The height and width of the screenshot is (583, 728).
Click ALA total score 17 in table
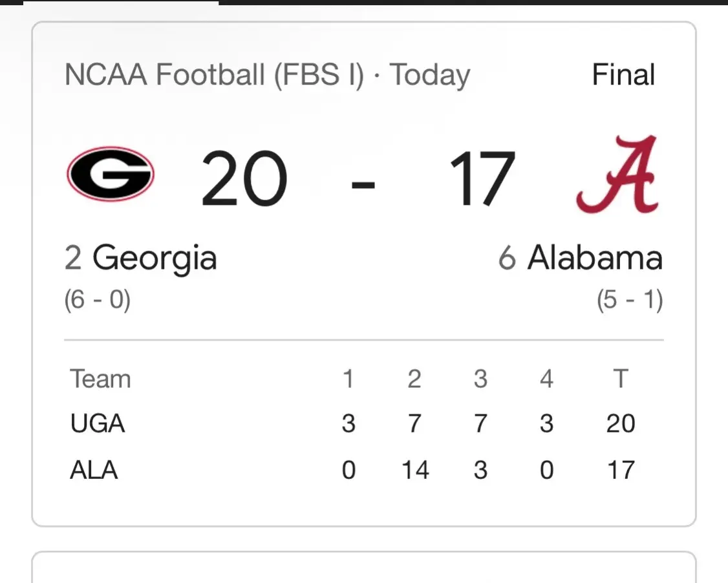621,470
